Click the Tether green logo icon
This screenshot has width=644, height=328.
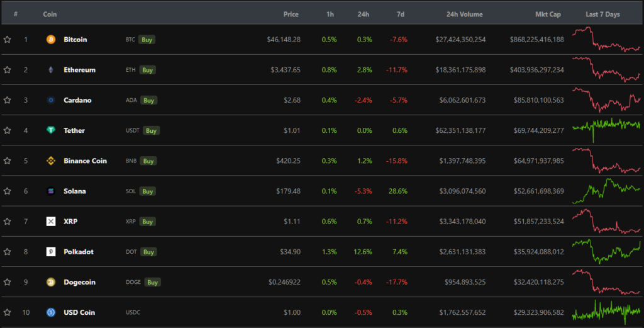point(51,130)
